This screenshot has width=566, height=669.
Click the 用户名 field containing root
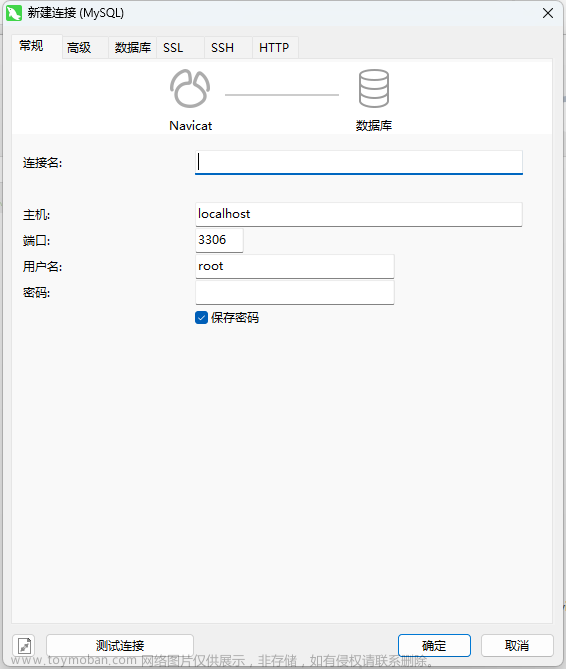(x=295, y=266)
